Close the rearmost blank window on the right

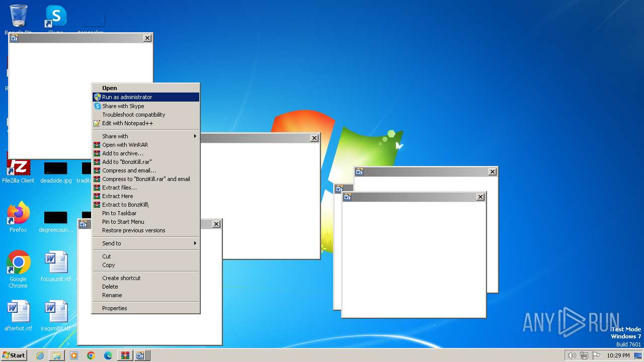click(x=492, y=172)
